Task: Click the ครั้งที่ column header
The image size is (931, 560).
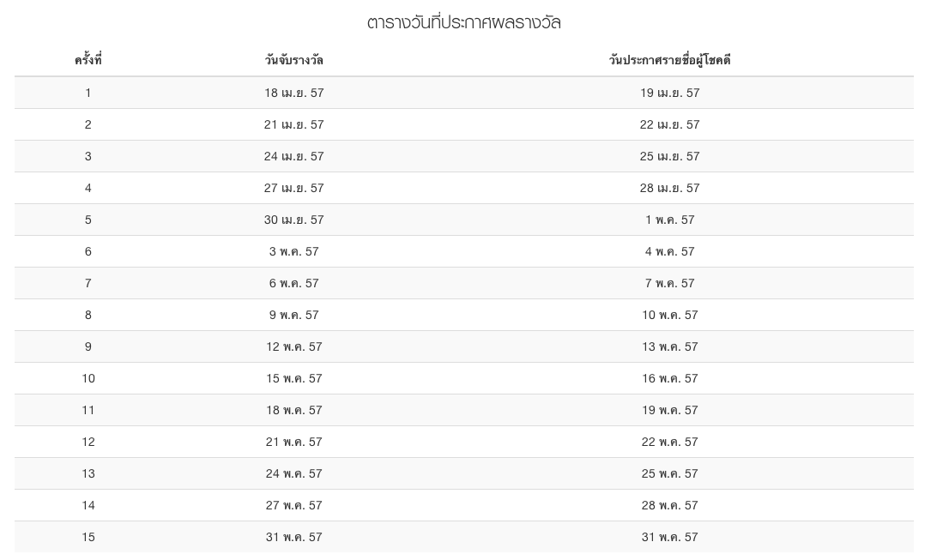Action: pos(88,60)
